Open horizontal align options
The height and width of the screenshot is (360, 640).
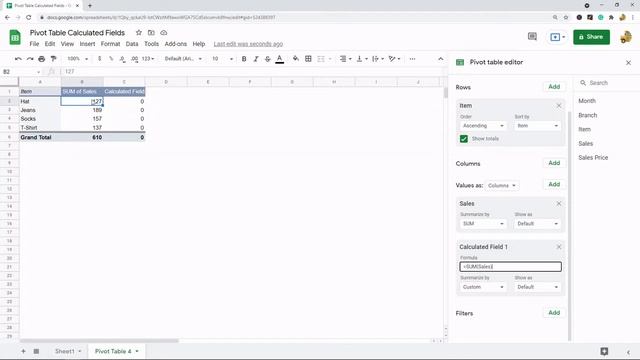pos(345,59)
